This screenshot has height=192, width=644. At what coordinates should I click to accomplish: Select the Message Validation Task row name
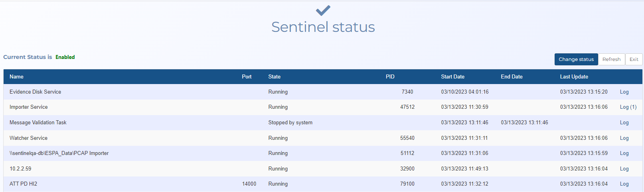tap(38, 123)
